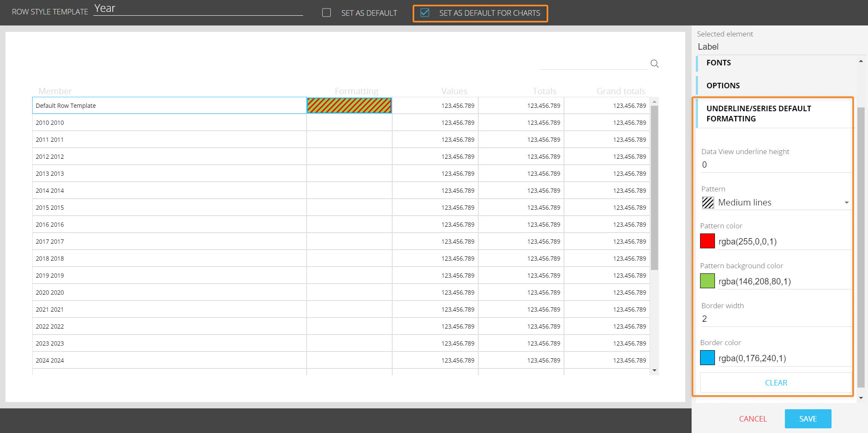The image size is (868, 433).
Task: Collapse Underline/Series Default Formatting section
Action: pyautogui.click(x=758, y=113)
